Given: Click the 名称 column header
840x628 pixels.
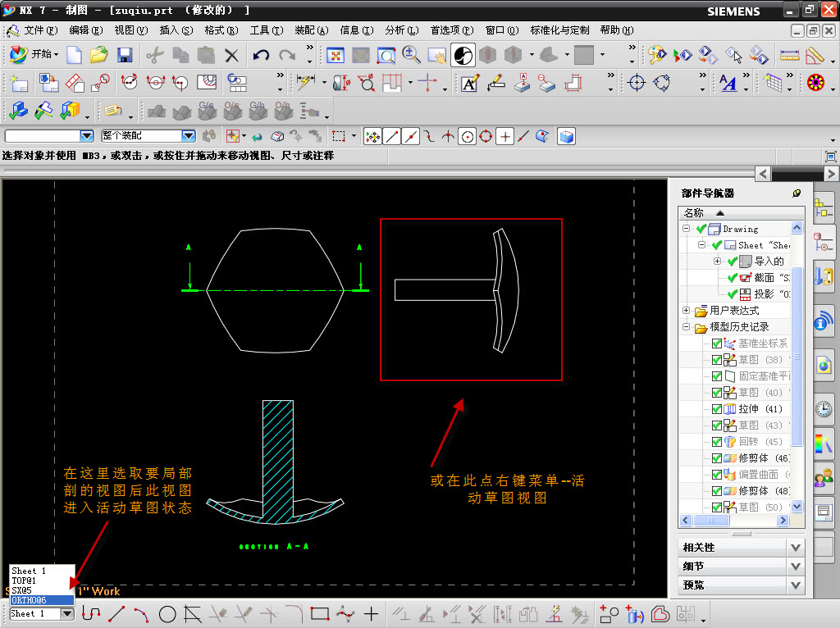Looking at the screenshot, I should tap(694, 212).
